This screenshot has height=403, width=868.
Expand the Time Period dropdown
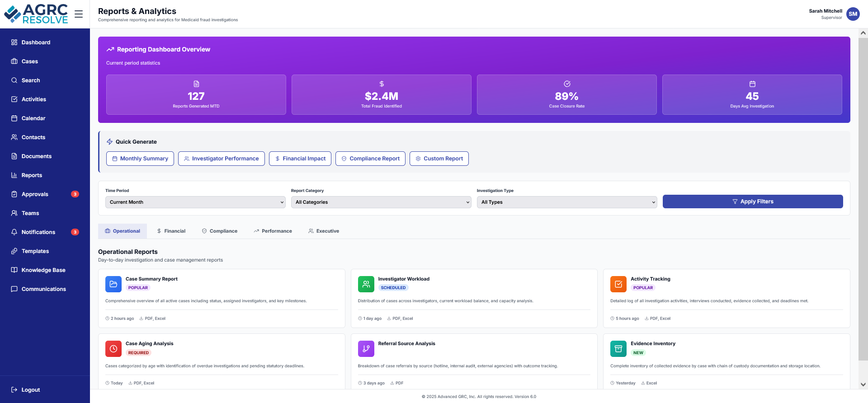(195, 202)
